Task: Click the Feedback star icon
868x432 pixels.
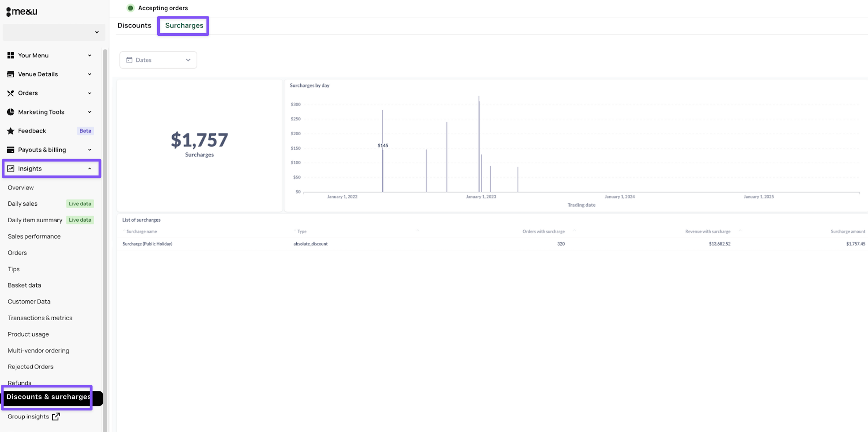Action: pyautogui.click(x=11, y=131)
